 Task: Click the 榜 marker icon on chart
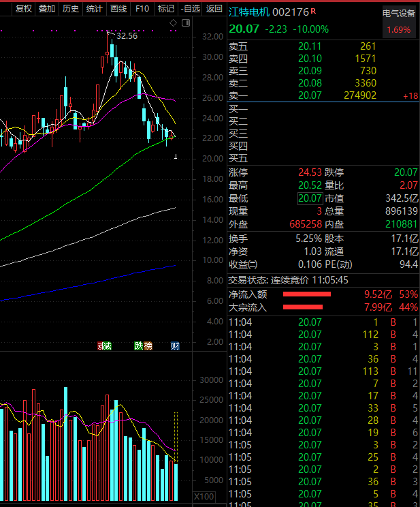pyautogui.click(x=147, y=346)
